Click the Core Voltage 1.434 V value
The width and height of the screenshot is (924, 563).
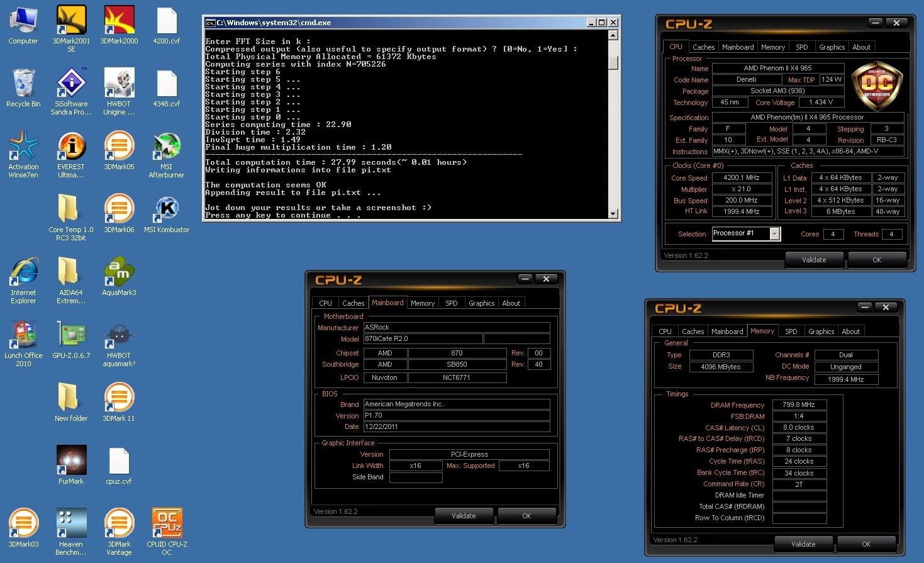[x=821, y=102]
